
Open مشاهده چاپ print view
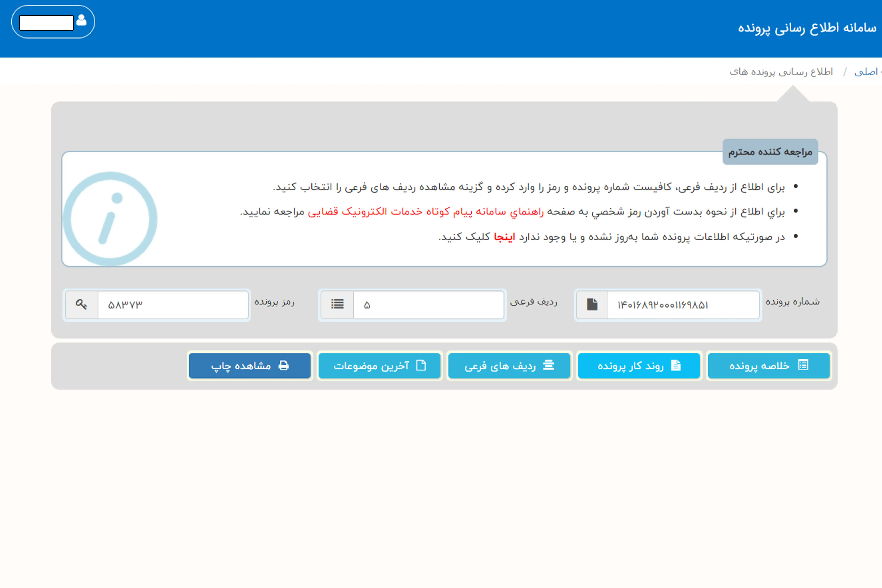tap(250, 366)
